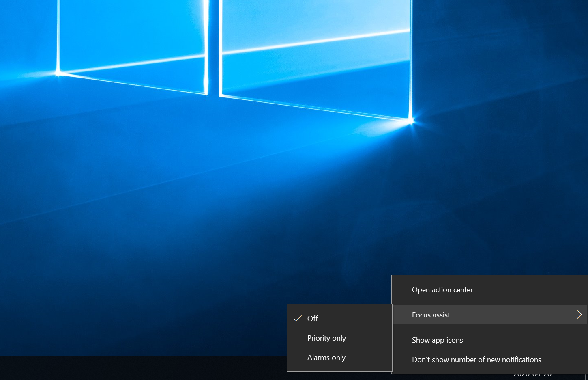Switch Focus assist to Alarms only
Viewport: 588px width, 380px height.
coord(326,358)
